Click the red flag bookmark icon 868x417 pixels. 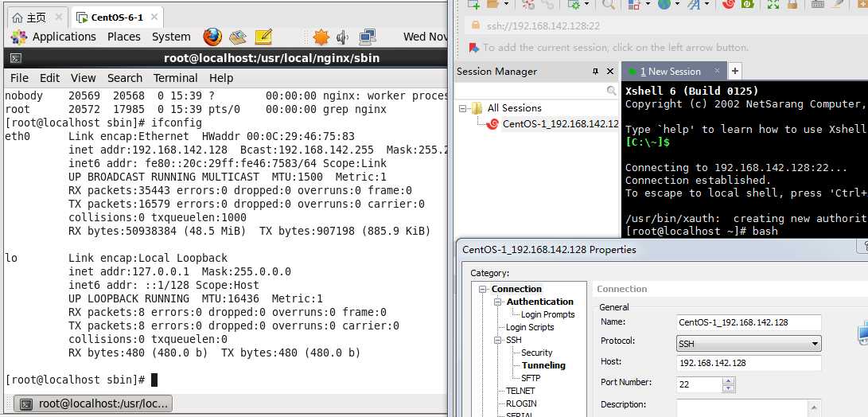474,48
